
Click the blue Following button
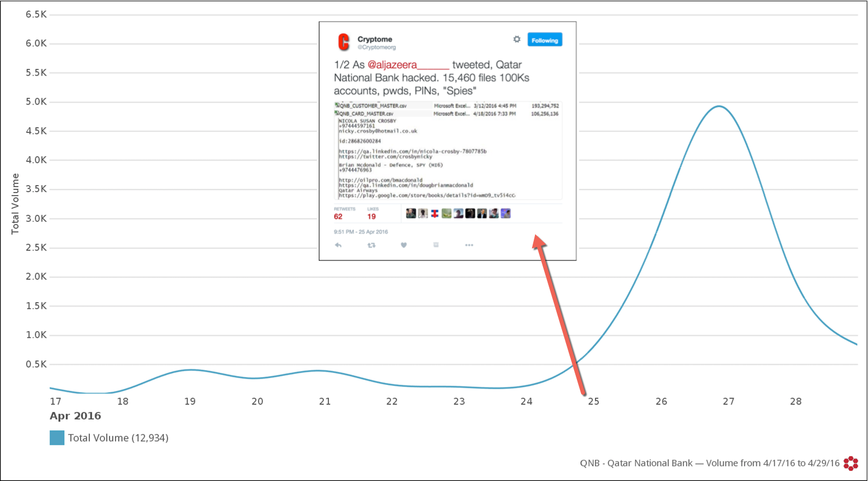point(544,40)
